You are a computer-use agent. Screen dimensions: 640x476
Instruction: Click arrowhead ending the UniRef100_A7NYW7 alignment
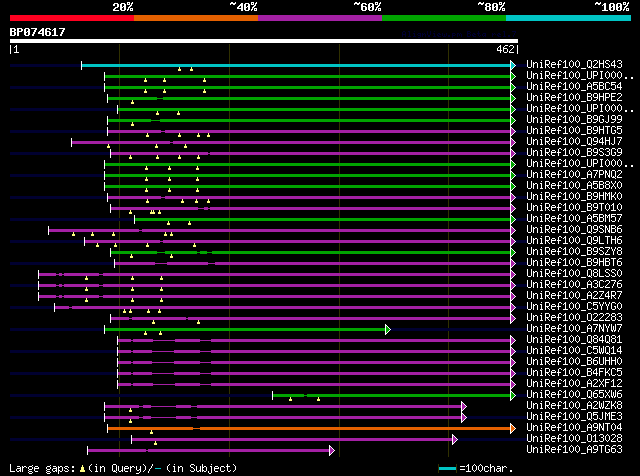[388, 329]
